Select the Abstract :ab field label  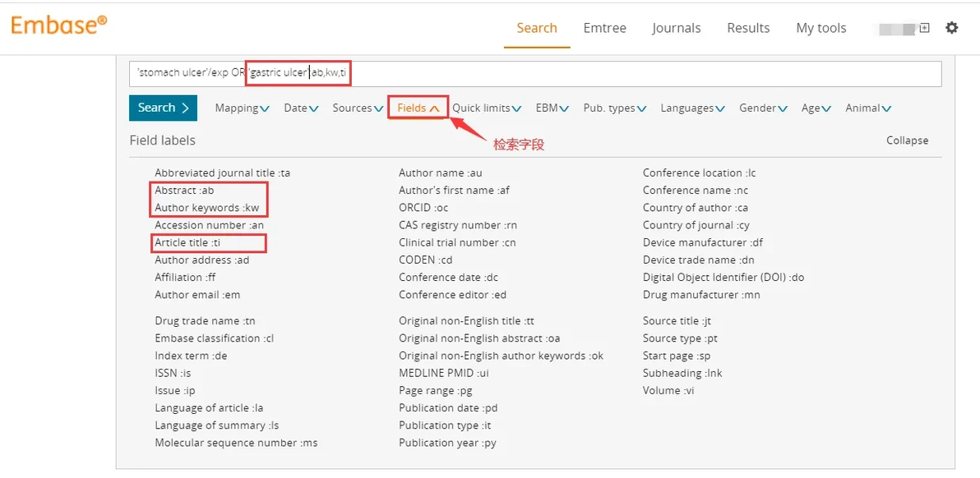click(184, 191)
